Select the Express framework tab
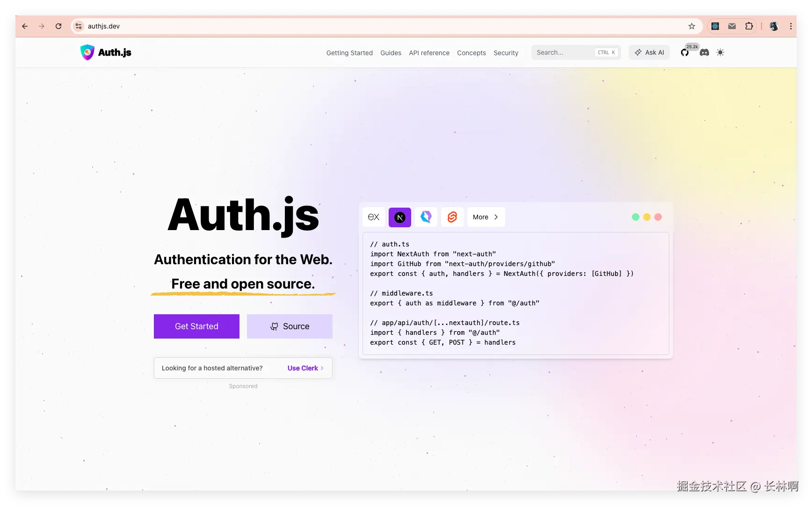The height and width of the screenshot is (506, 812). tap(374, 217)
